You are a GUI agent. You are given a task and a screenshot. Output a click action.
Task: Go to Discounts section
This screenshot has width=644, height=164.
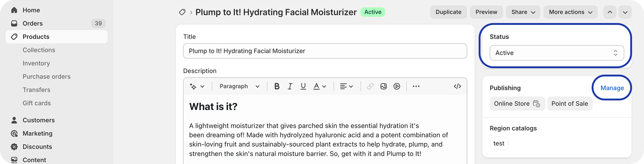[x=37, y=147]
